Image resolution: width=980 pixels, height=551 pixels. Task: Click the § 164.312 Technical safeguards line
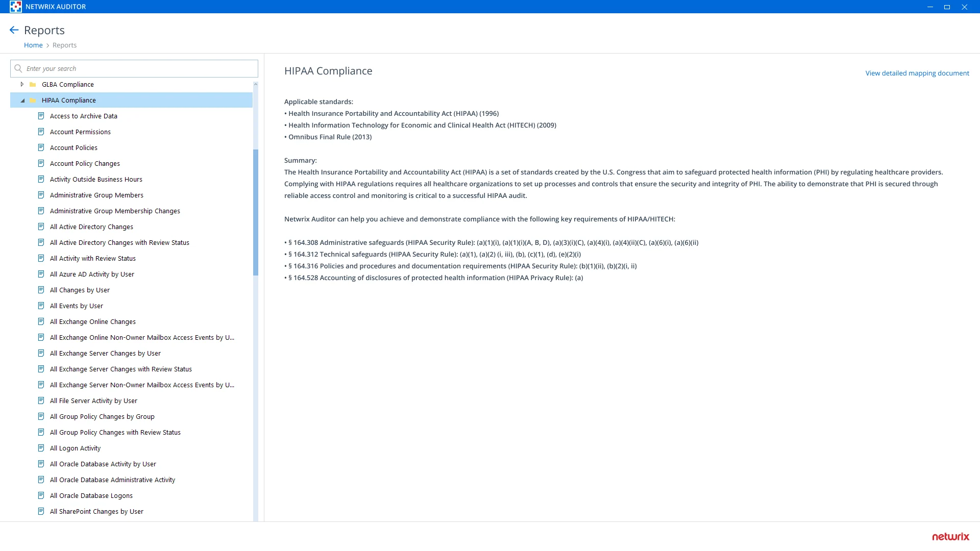432,254
